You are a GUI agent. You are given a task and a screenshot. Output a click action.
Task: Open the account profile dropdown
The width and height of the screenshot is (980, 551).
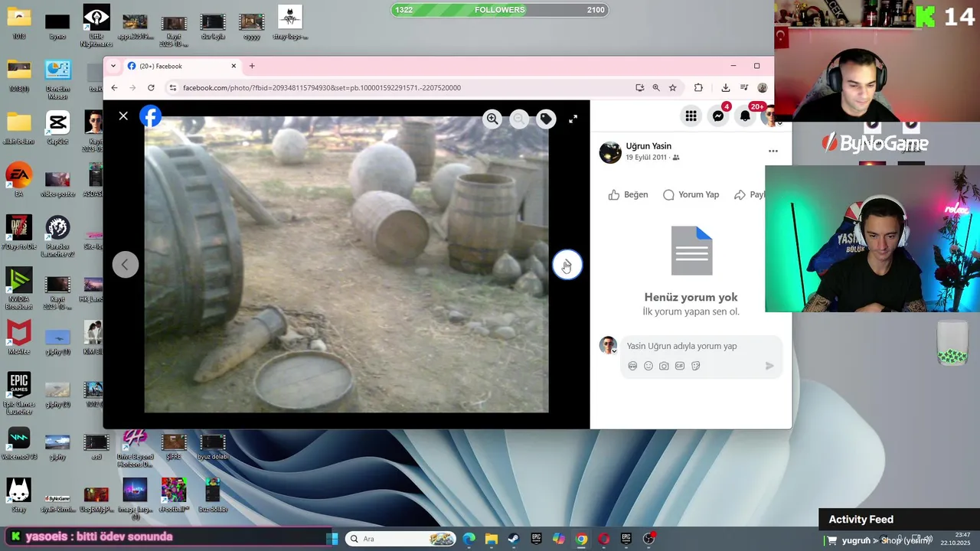click(x=770, y=116)
